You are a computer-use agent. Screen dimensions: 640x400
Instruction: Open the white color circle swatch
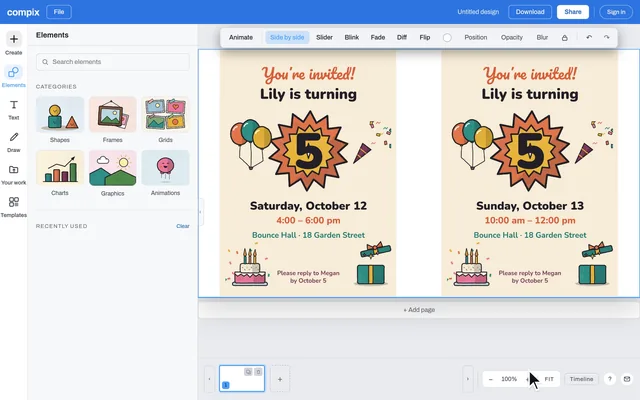447,38
